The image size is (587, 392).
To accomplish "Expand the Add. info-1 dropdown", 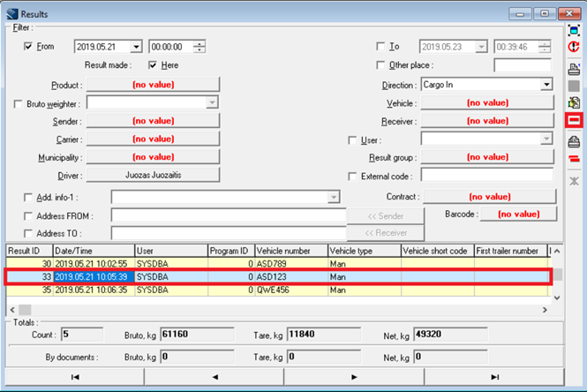I will click(333, 197).
